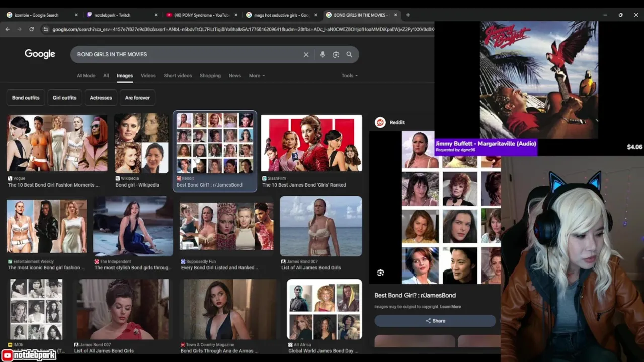The height and width of the screenshot is (362, 644).
Task: Click the $4.06 amount on the stream overlay
Action: (634, 147)
